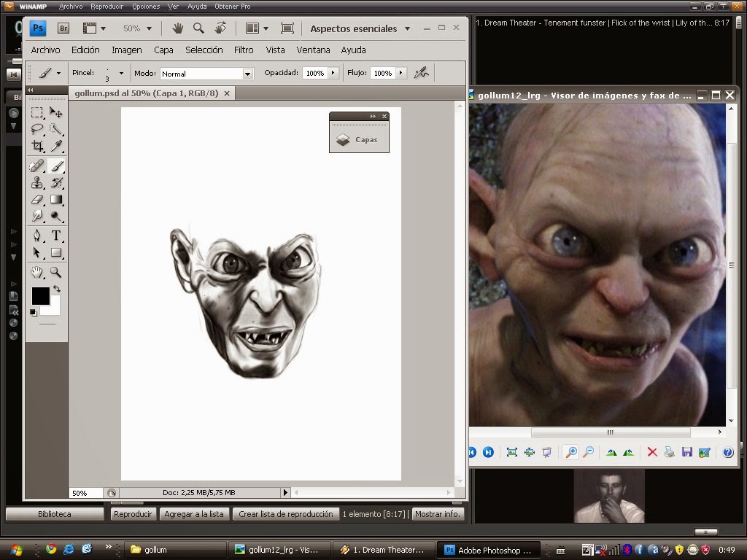
Task: Select the Smudge tool
Action: [37, 216]
